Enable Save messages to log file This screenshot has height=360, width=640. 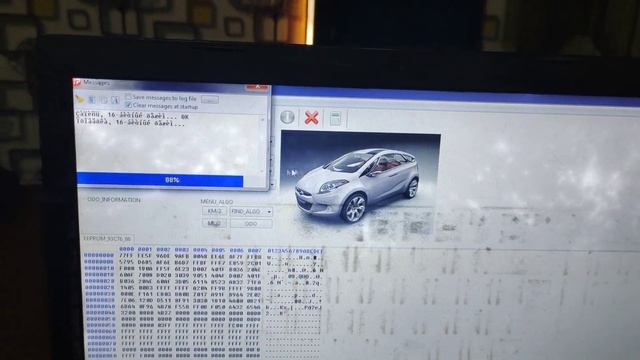[128, 97]
